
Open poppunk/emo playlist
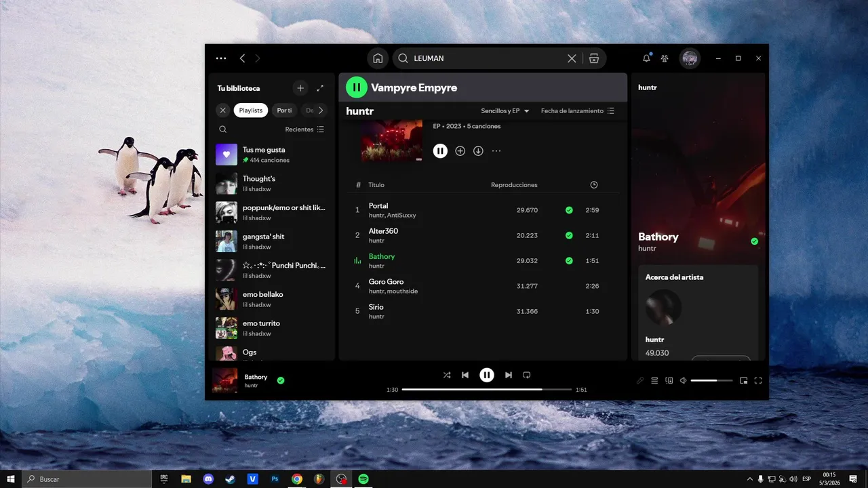pyautogui.click(x=271, y=213)
